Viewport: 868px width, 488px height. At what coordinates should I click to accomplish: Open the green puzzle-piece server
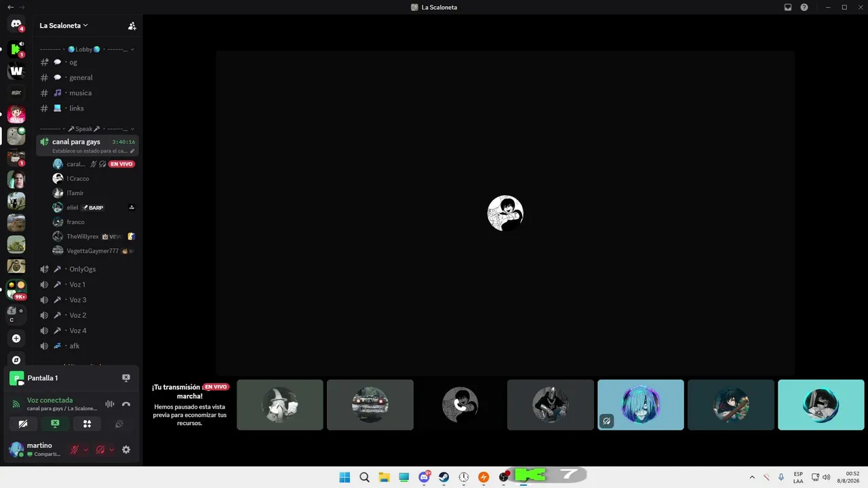click(x=16, y=49)
